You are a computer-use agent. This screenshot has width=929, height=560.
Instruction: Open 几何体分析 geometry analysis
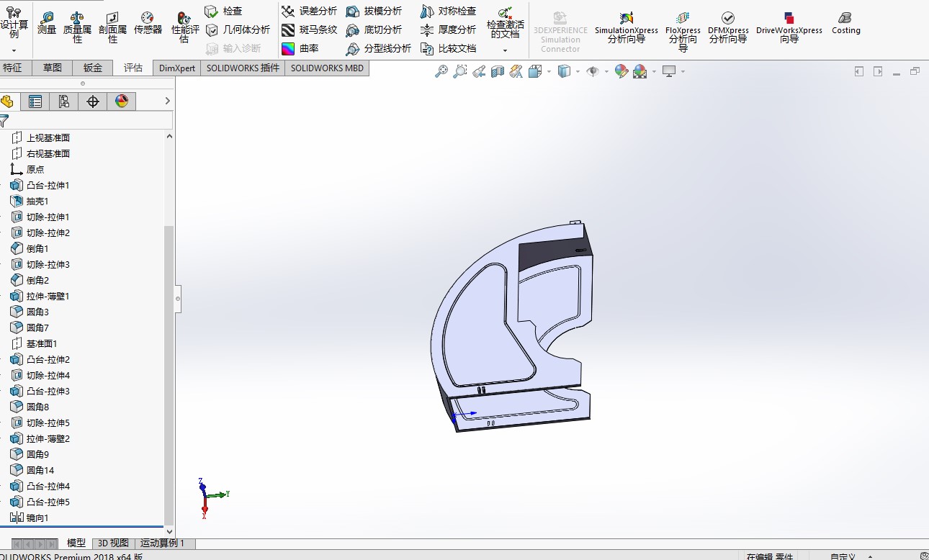click(x=238, y=30)
